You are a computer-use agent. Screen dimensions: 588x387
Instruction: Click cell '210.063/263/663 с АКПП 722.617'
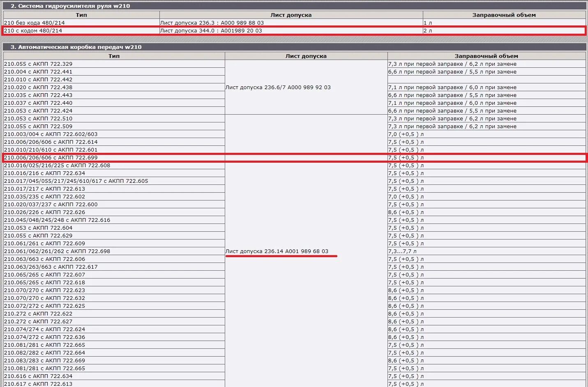pos(114,267)
